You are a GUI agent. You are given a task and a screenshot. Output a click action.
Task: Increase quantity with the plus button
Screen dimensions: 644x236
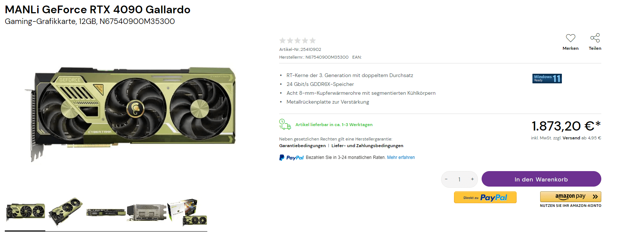(x=472, y=179)
